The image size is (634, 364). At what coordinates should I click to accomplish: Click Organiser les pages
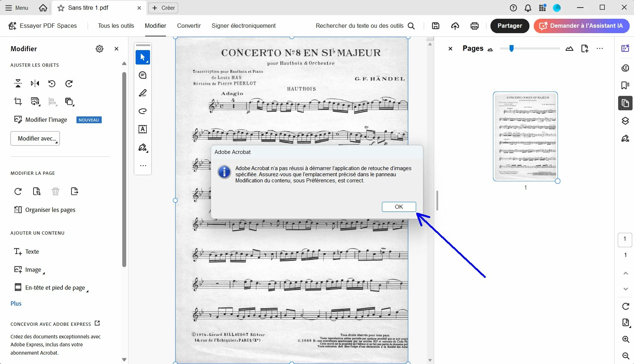[45, 210]
